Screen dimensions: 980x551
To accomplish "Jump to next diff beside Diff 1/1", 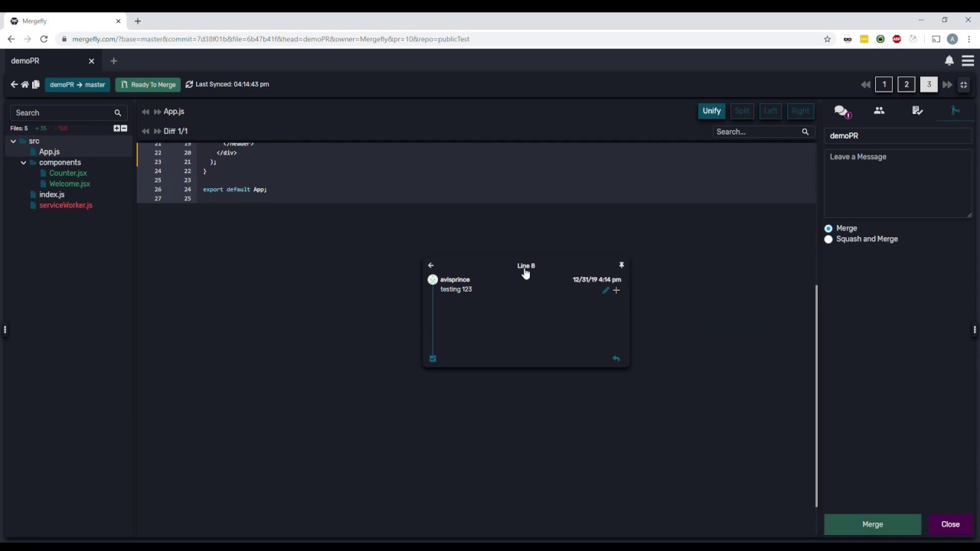I will pyautogui.click(x=157, y=131).
